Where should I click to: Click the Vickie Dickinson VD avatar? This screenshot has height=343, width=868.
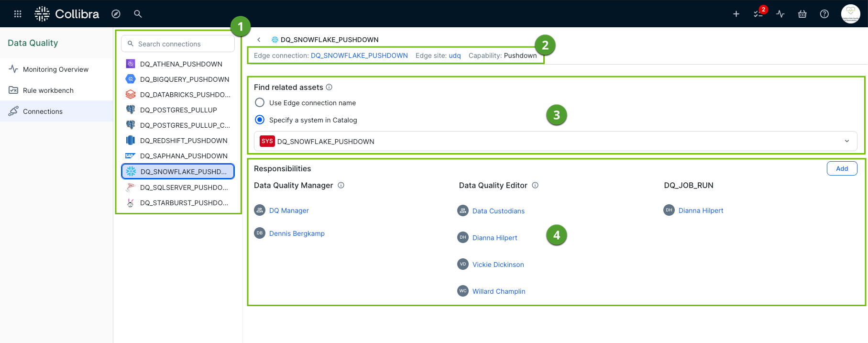463,264
